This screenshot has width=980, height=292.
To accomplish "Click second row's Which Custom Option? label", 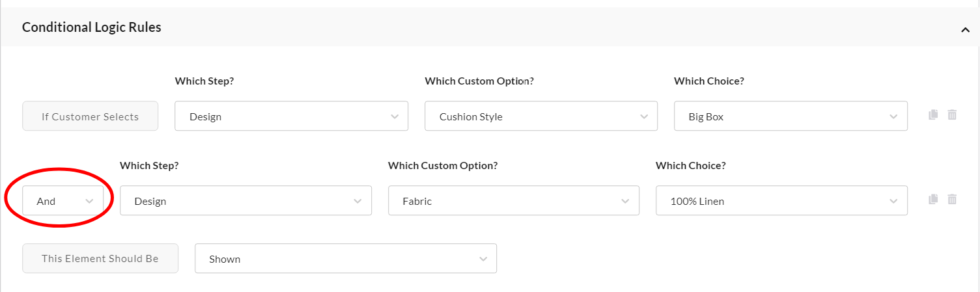I will click(x=443, y=166).
